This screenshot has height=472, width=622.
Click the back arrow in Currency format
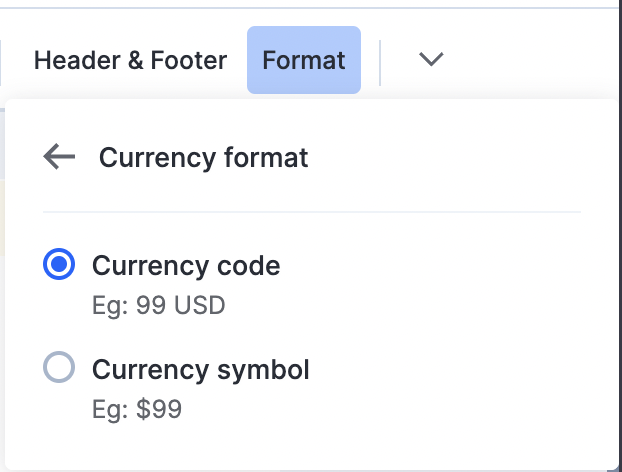coord(60,157)
